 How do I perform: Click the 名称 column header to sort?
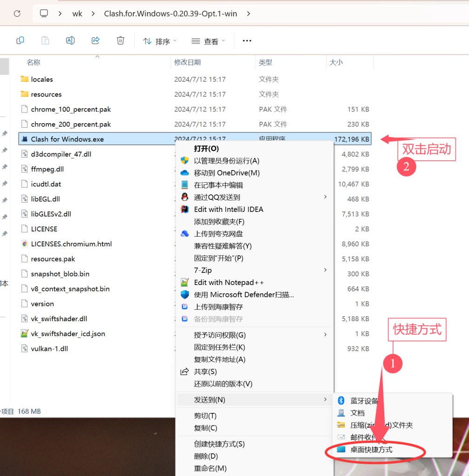(33, 62)
